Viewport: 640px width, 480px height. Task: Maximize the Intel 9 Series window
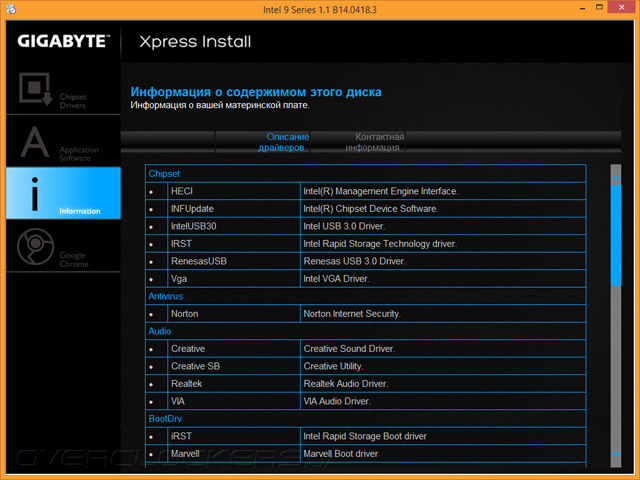click(x=599, y=7)
